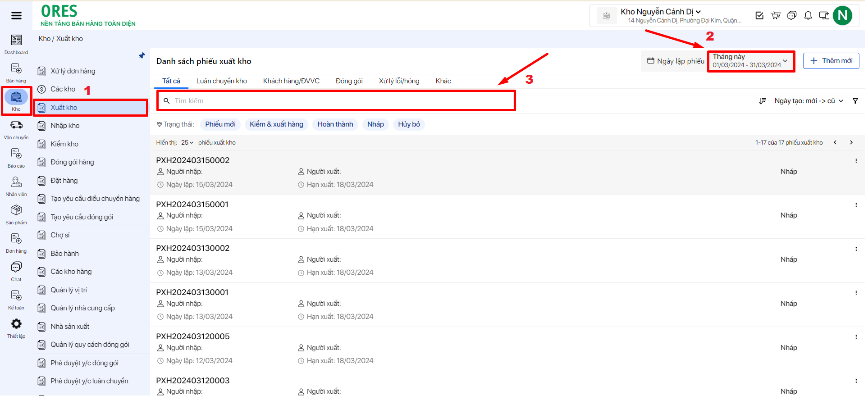The image size is (868, 400).
Task: Click the notification bell icon
Action: pyautogui.click(x=808, y=16)
